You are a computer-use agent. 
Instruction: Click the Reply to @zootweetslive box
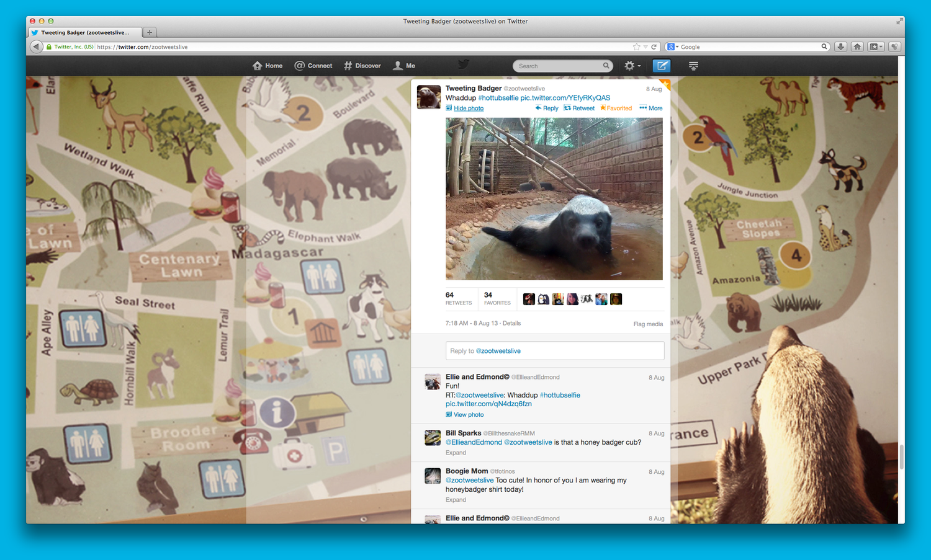pos(555,351)
